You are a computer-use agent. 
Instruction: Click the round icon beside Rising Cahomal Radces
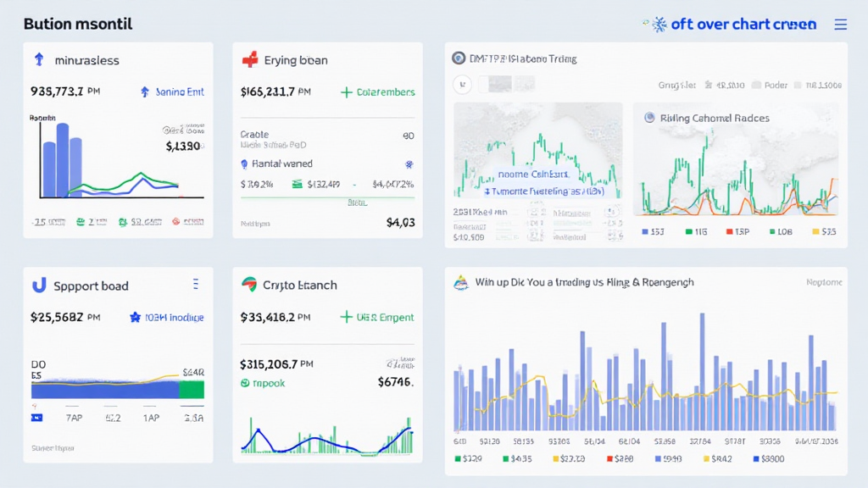pyautogui.click(x=650, y=118)
